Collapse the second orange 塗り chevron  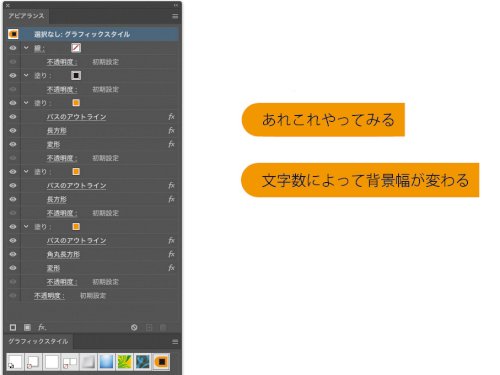tap(26, 172)
